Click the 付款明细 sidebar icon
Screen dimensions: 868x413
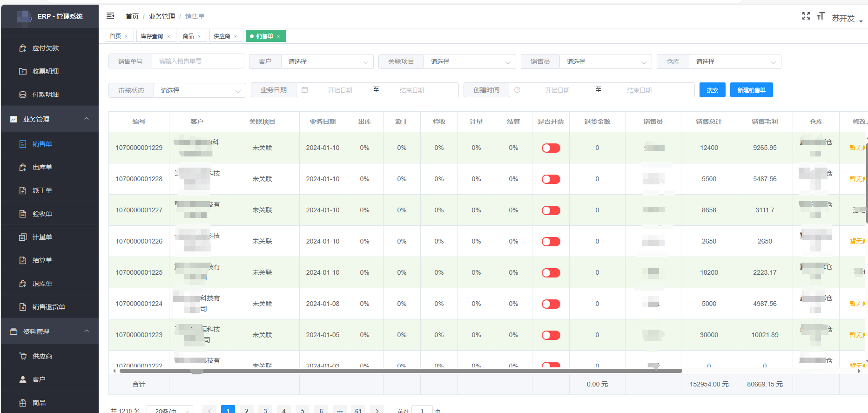(23, 95)
